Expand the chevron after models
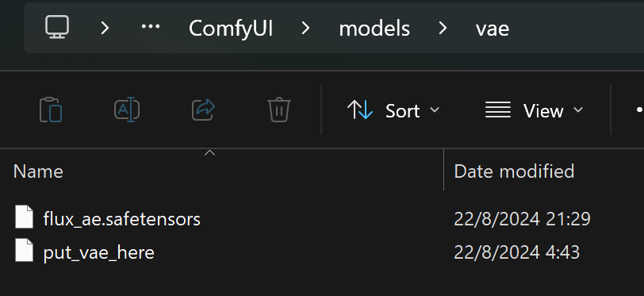The height and width of the screenshot is (296, 644). 443,28
